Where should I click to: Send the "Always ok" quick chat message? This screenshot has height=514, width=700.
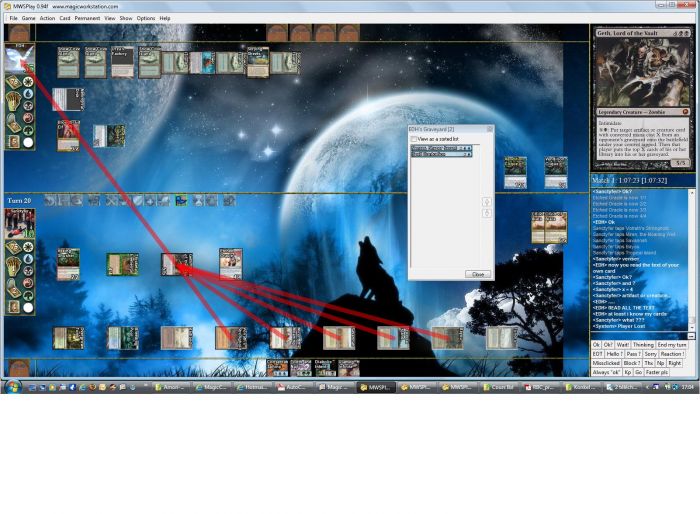point(607,372)
